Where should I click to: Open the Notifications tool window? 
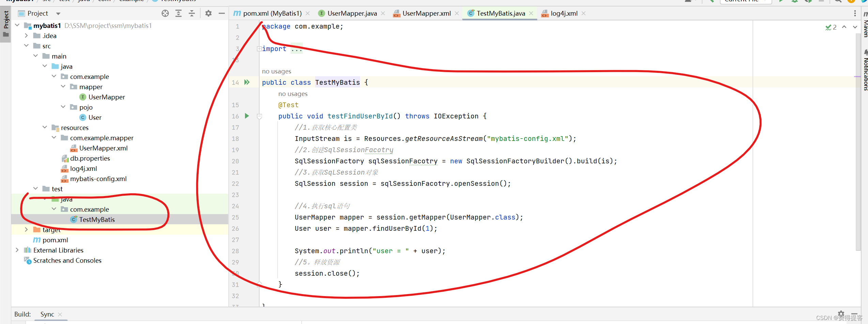coord(865,70)
